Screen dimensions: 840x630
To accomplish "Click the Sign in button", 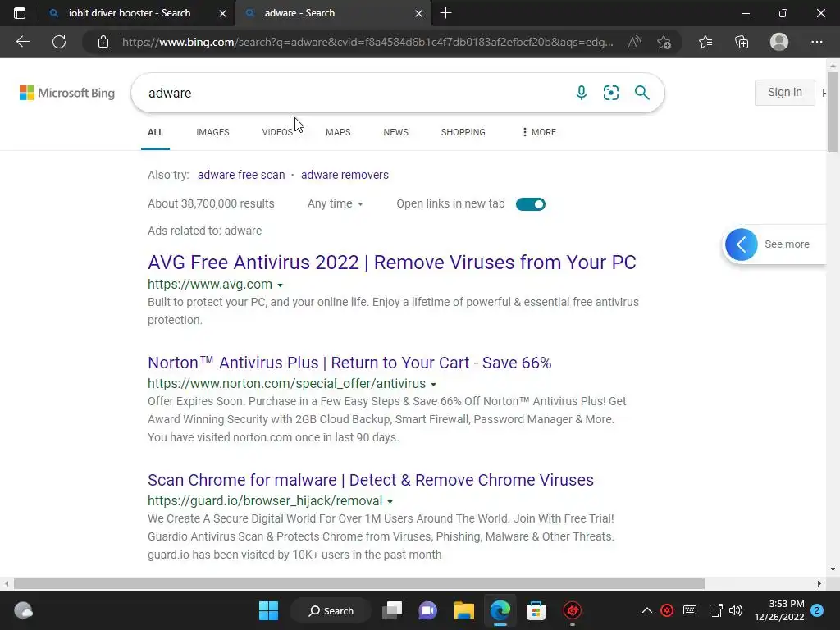I will tap(785, 92).
